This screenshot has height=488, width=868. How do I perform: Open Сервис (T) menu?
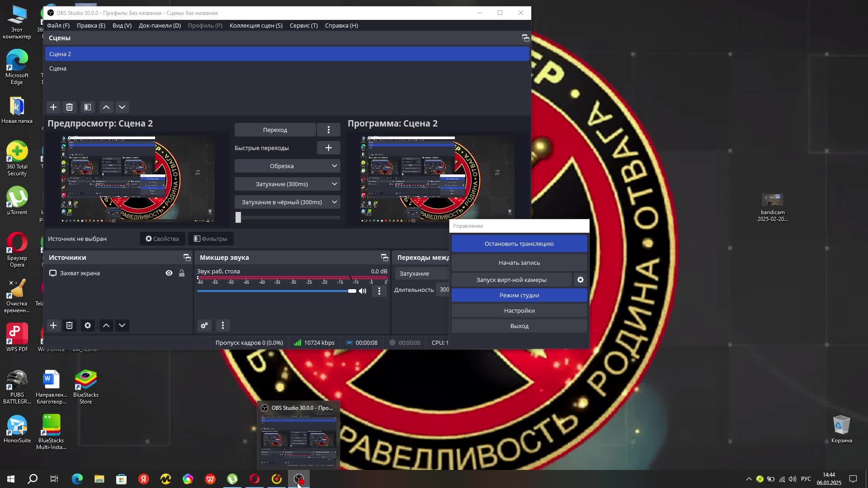tap(304, 25)
